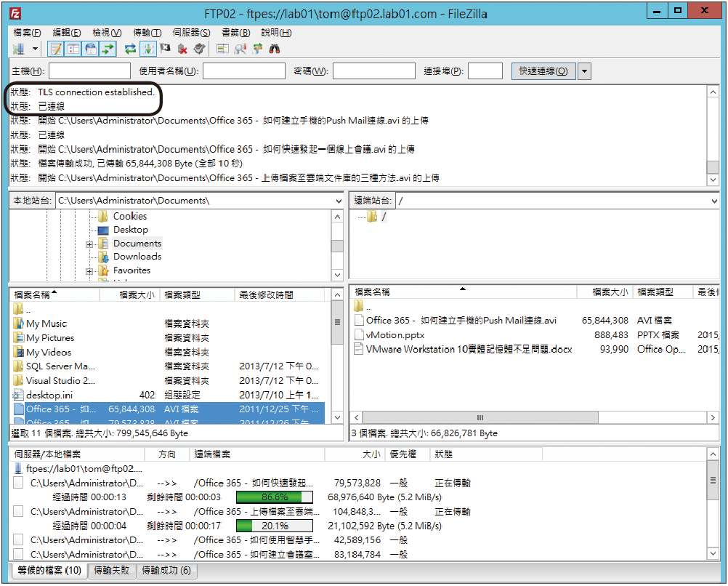Select the VMware Workstation 10 docx remote file
This screenshot has height=586, width=728.
point(535,349)
